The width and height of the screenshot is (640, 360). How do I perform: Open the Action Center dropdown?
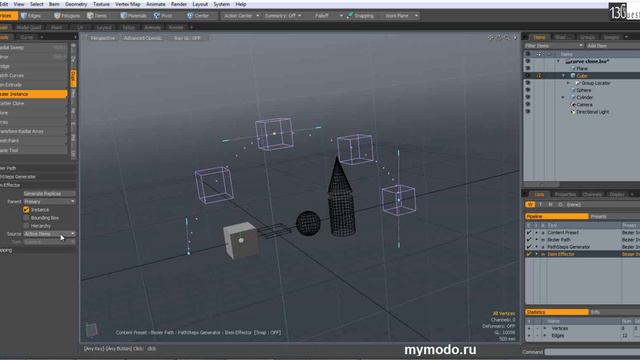coord(241,16)
